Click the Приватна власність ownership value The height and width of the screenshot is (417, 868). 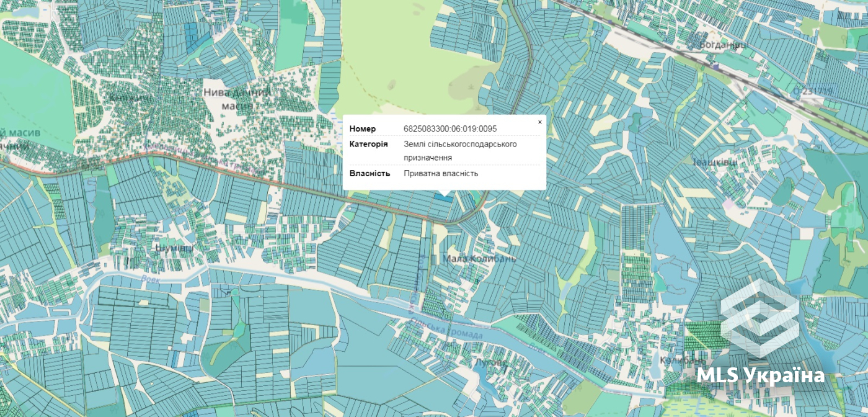click(x=441, y=173)
